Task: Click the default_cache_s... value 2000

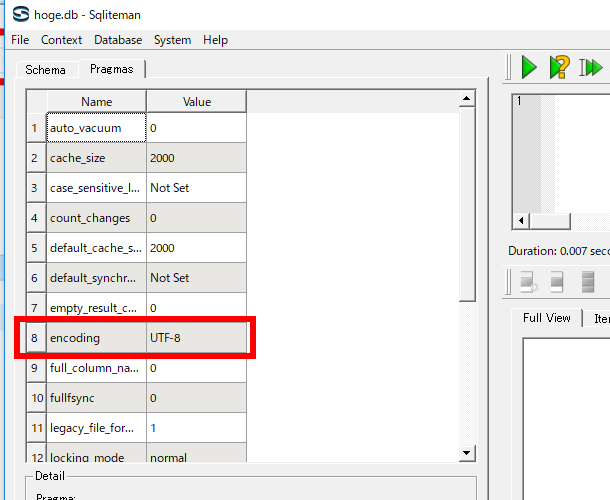Action: coord(196,247)
